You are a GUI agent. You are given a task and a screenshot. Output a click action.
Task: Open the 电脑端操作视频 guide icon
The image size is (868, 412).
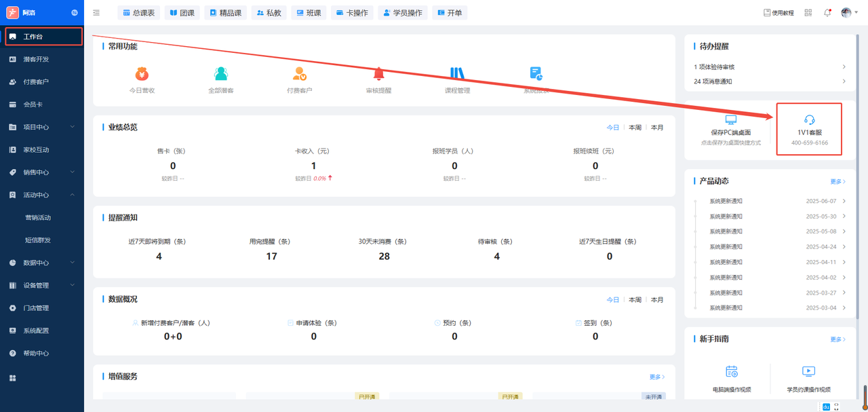point(731,371)
